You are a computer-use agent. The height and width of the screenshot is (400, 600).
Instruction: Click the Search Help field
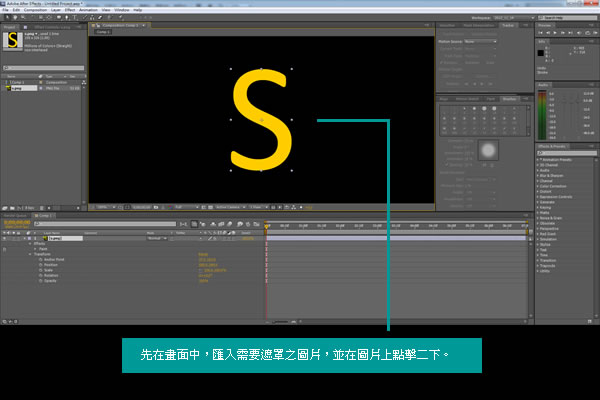coord(569,18)
